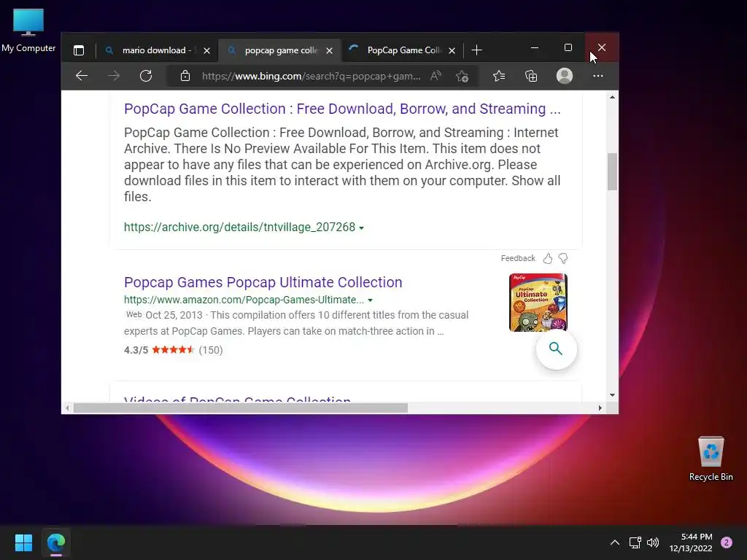Click the Edge taskbar icon
Viewport: 747px width, 560px height.
(x=56, y=542)
